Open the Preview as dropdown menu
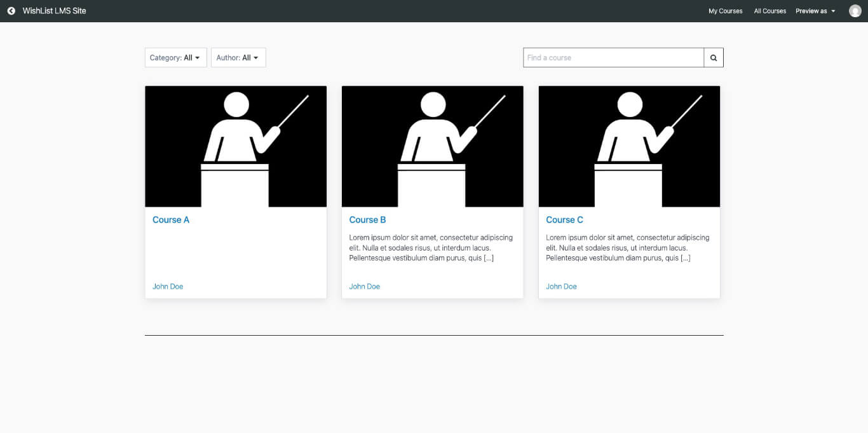 click(x=815, y=11)
